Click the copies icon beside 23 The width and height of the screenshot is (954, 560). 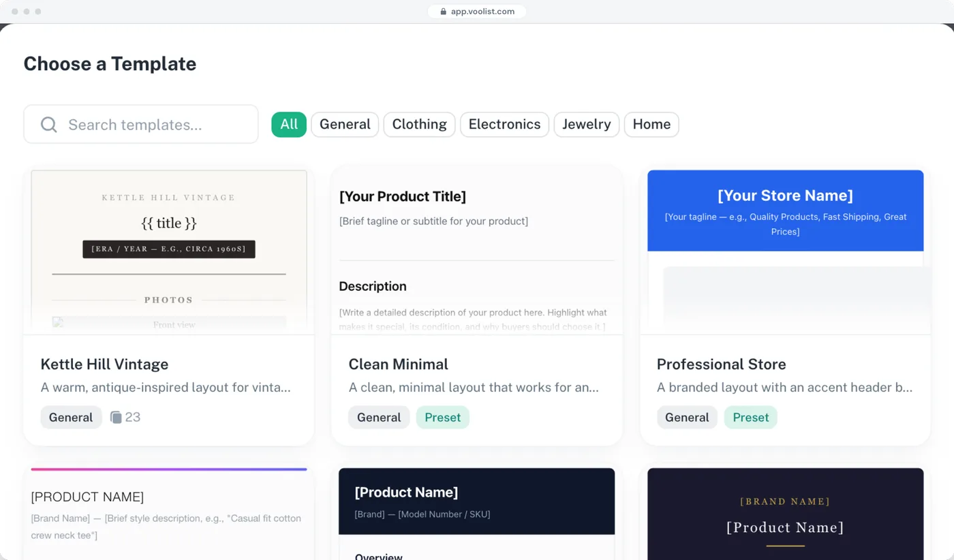[116, 417]
